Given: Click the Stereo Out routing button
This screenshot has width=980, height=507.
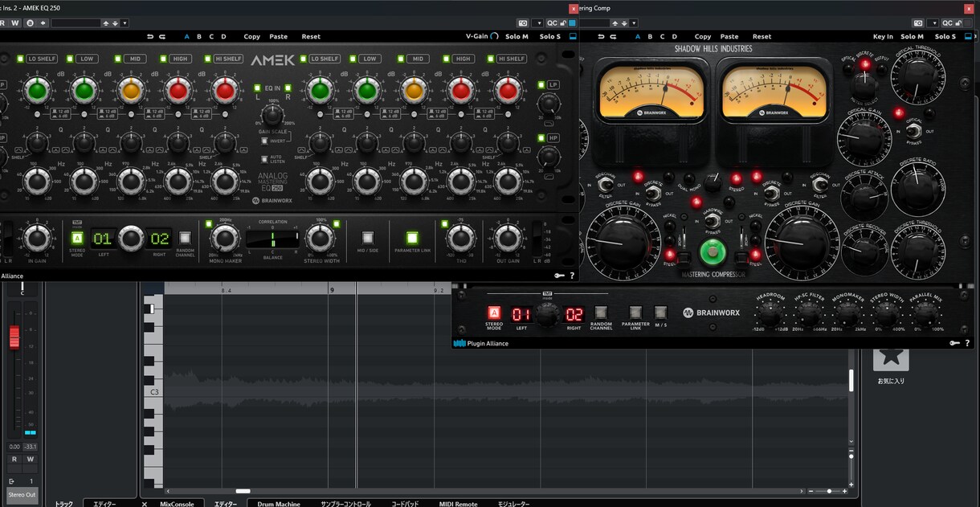Looking at the screenshot, I should [x=22, y=494].
